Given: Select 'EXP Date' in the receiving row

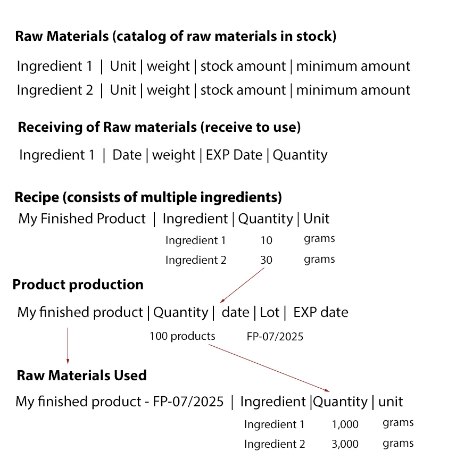Looking at the screenshot, I should 234,155.
